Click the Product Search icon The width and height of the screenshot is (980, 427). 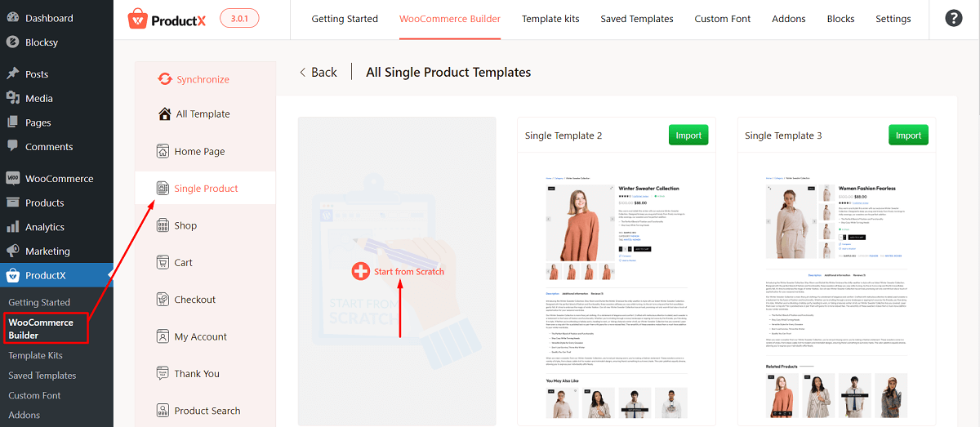[163, 411]
